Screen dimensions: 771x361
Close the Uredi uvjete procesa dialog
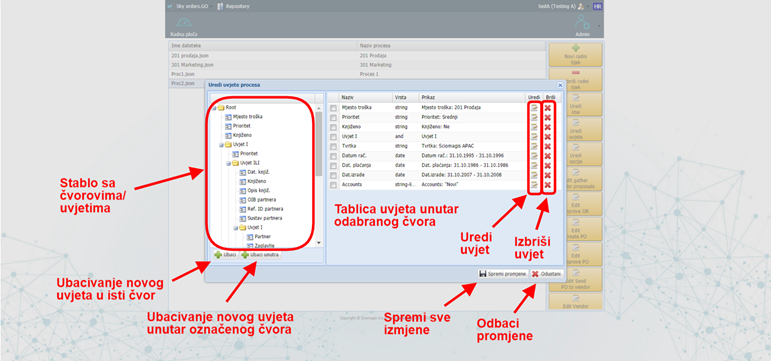point(560,85)
